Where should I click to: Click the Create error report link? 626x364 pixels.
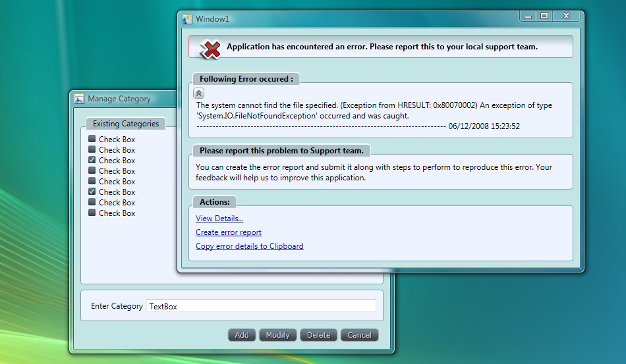click(229, 232)
